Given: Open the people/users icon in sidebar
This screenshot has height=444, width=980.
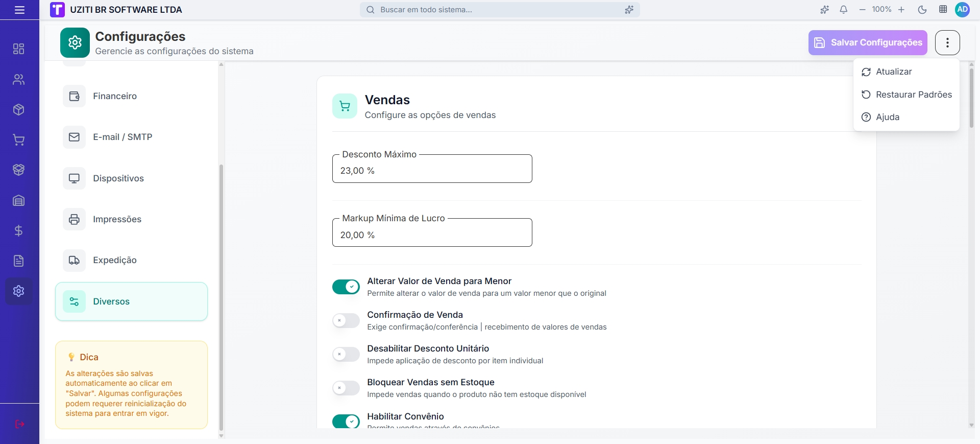Looking at the screenshot, I should [x=19, y=80].
